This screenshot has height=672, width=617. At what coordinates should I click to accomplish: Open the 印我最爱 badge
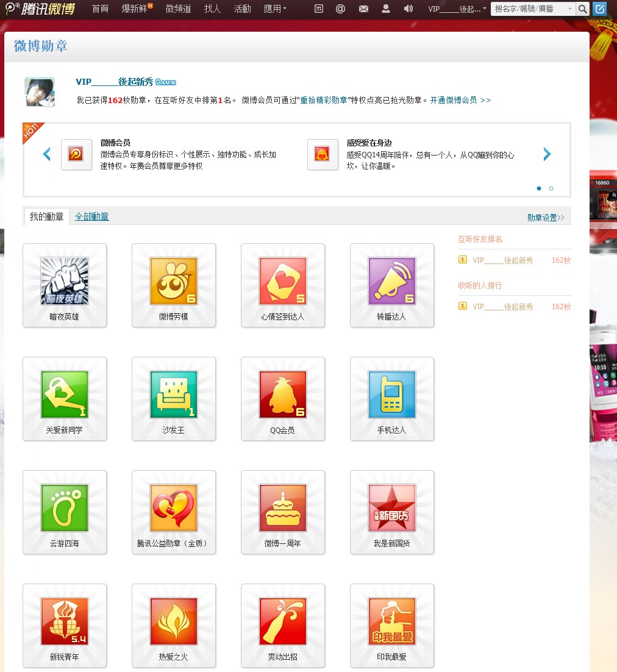tap(391, 621)
